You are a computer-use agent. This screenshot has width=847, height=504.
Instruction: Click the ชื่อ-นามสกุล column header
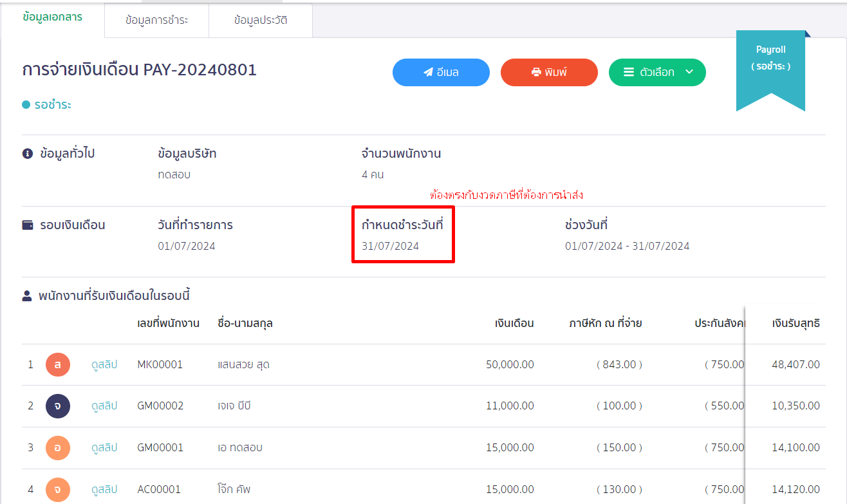point(245,323)
